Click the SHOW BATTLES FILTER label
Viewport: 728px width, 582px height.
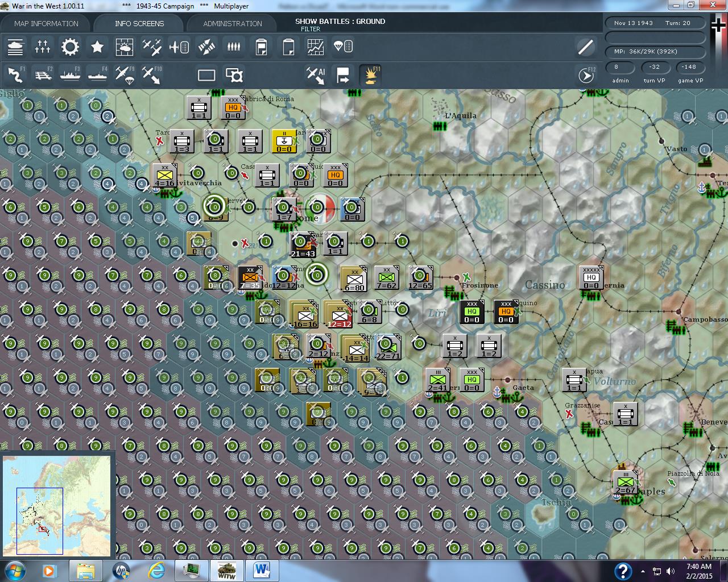point(340,24)
